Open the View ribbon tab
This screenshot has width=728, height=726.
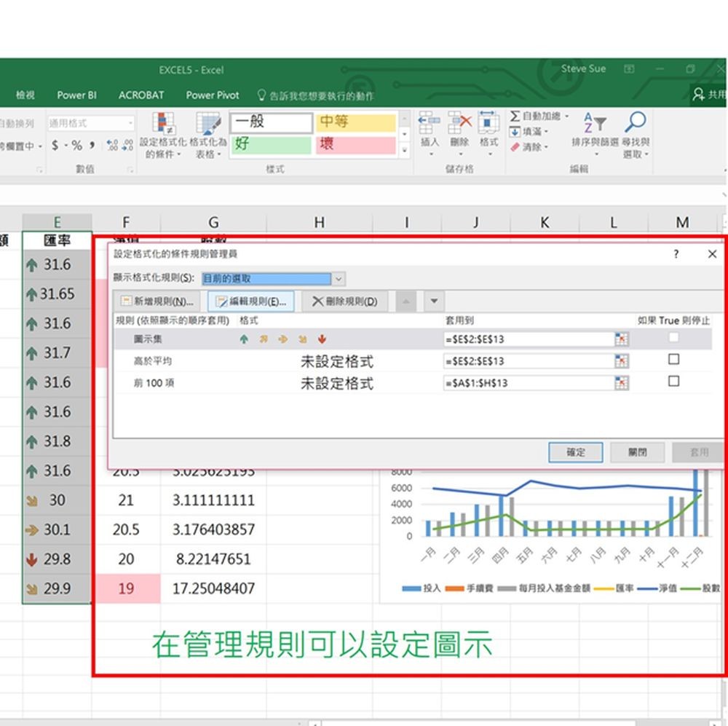[x=25, y=95]
